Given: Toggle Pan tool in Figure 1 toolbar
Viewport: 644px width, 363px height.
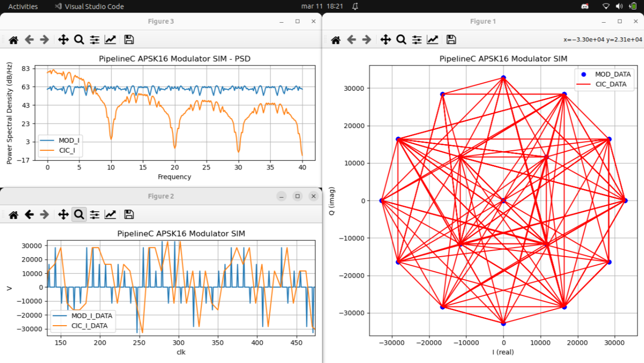Looking at the screenshot, I should click(x=385, y=40).
